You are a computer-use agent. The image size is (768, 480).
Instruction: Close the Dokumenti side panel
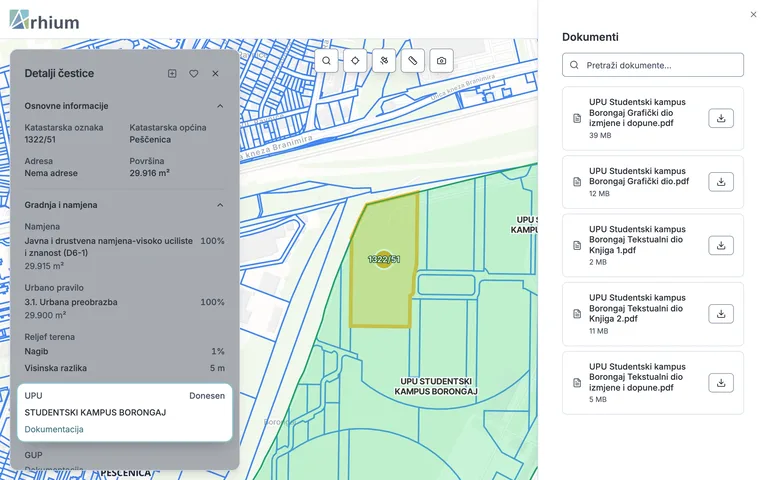753,15
